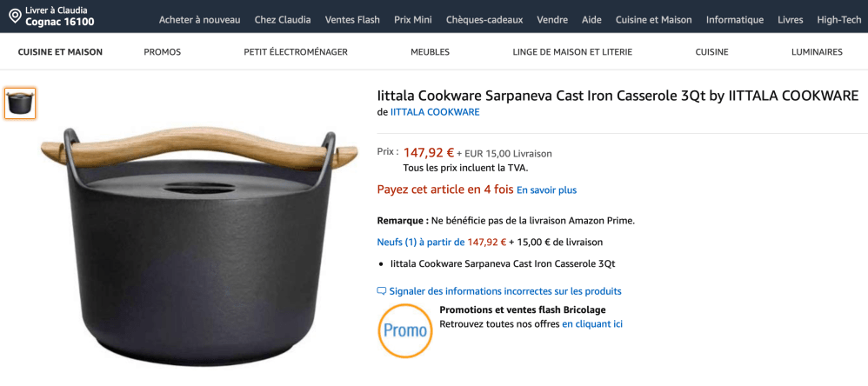The height and width of the screenshot is (386, 868).
Task: Click the IITTALA COOKWARE brand link
Action: tap(435, 112)
